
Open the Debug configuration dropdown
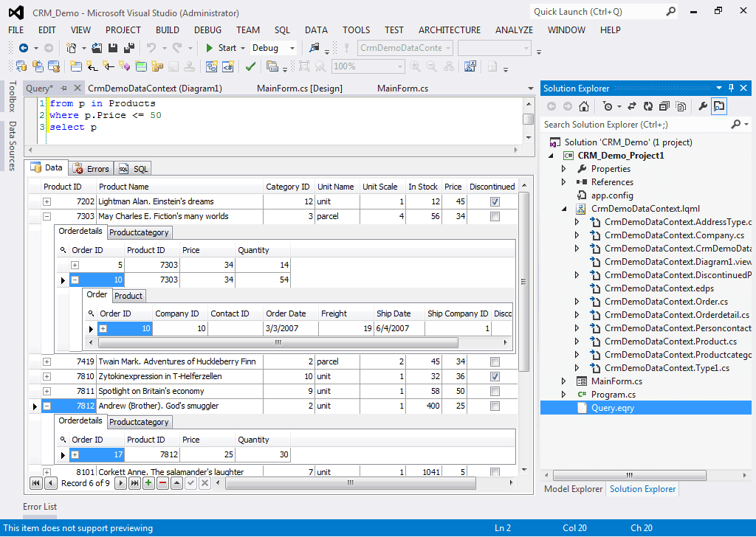tap(292, 48)
